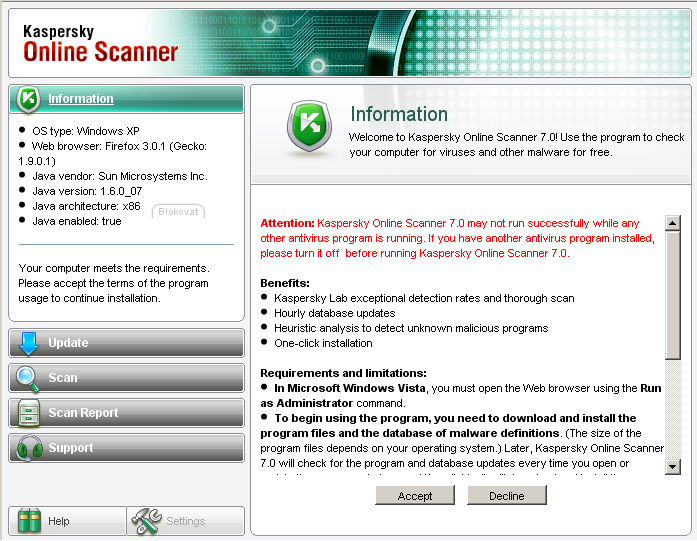Image resolution: width=697 pixels, height=541 pixels.
Task: Open the Update section
Action: click(126, 343)
